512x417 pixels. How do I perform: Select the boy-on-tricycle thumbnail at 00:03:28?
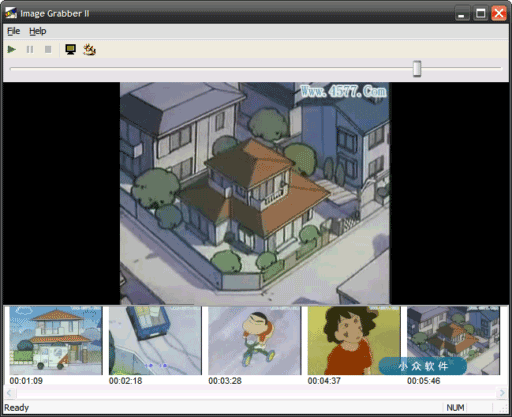[255, 341]
